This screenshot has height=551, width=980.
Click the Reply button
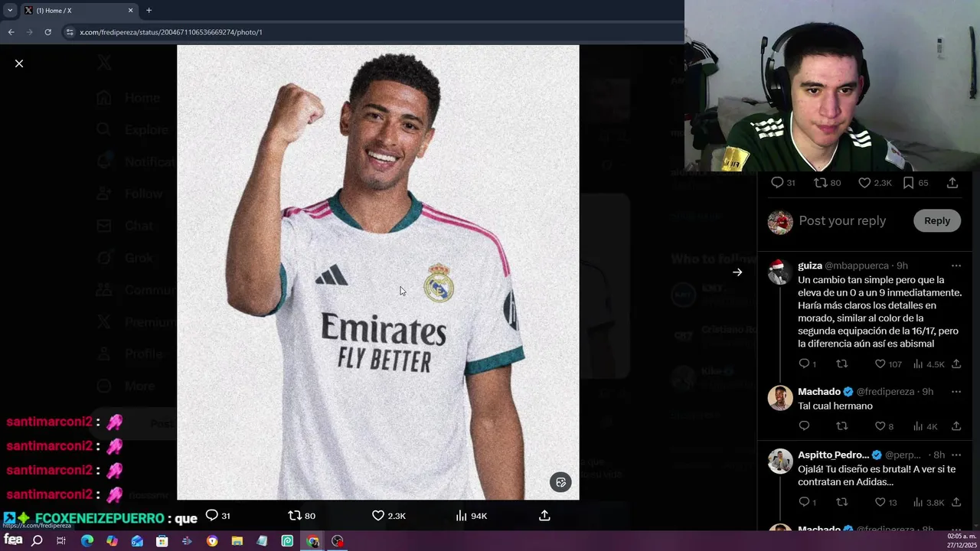pyautogui.click(x=936, y=220)
